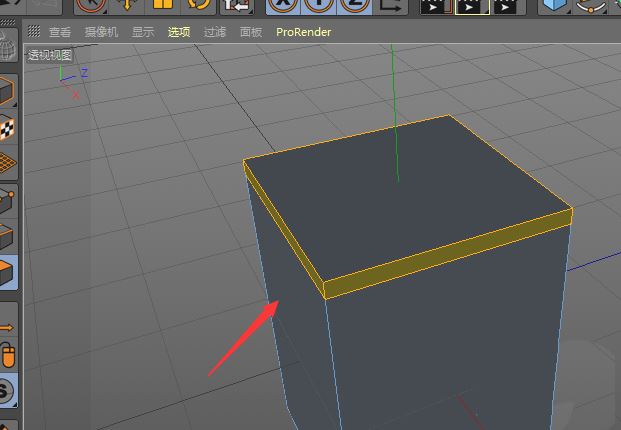
Task: Activate Polygons mode in left toolbar
Action: (x=7, y=272)
